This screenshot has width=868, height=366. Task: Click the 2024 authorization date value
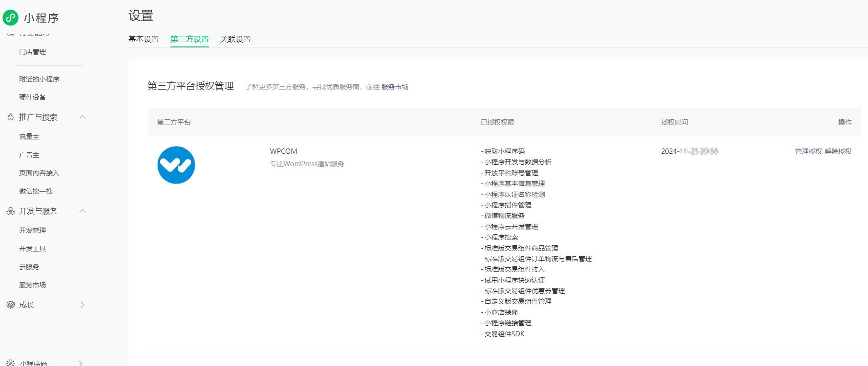tap(690, 151)
